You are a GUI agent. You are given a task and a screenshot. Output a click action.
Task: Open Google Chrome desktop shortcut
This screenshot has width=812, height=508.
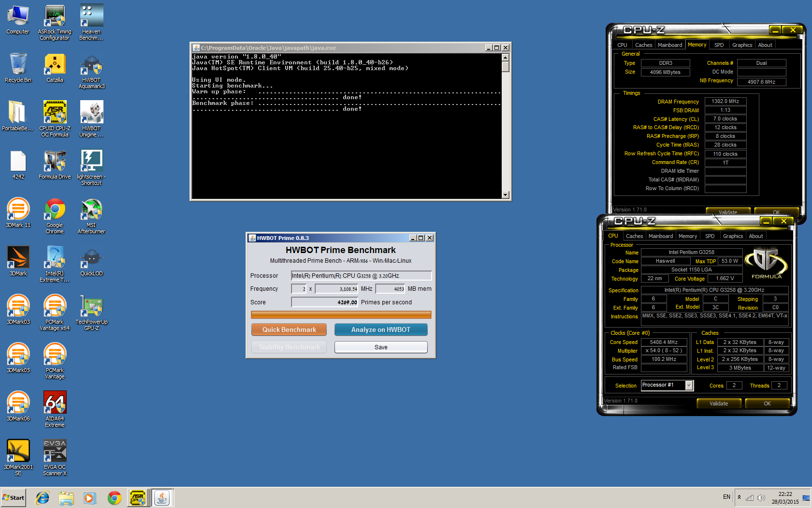(x=55, y=216)
